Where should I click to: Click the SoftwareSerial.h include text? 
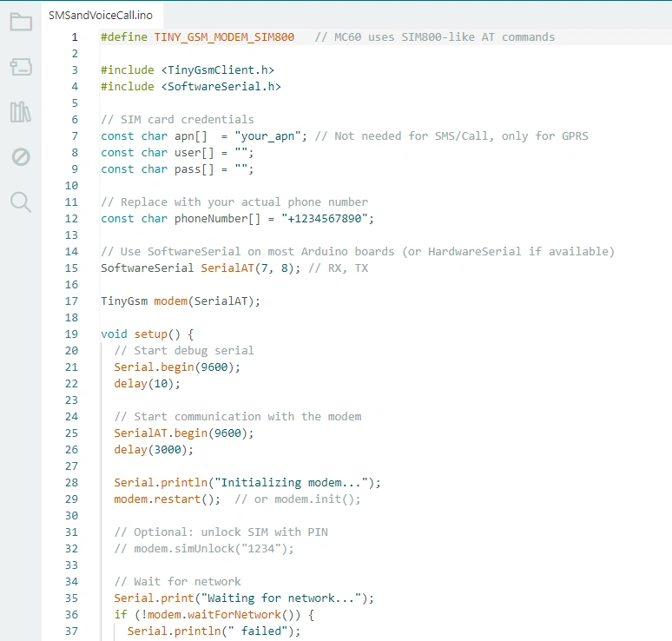[221, 87]
